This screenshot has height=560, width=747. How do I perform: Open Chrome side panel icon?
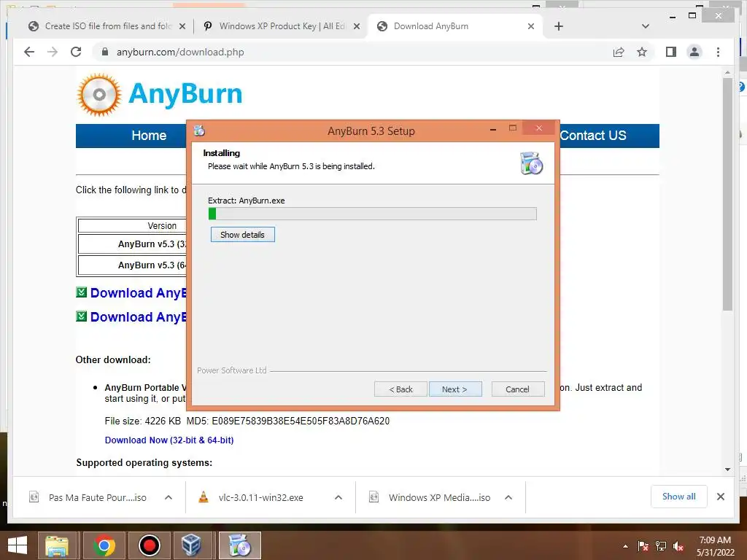[671, 52]
